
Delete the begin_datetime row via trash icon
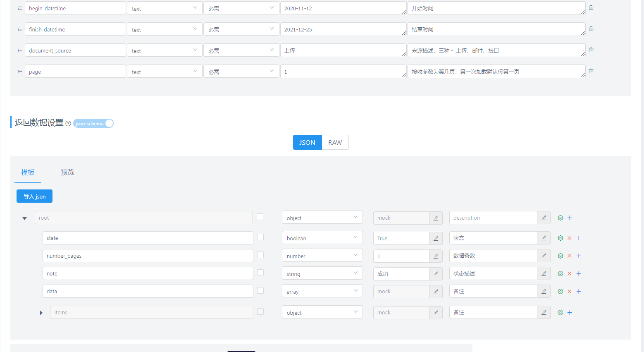[591, 7]
